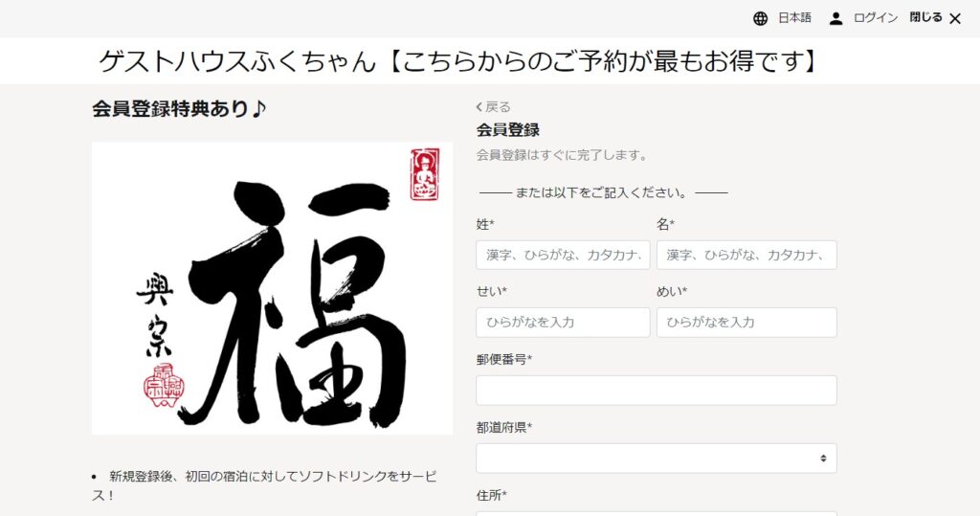
Task: Focus the 名 first name field
Action: [746, 256]
